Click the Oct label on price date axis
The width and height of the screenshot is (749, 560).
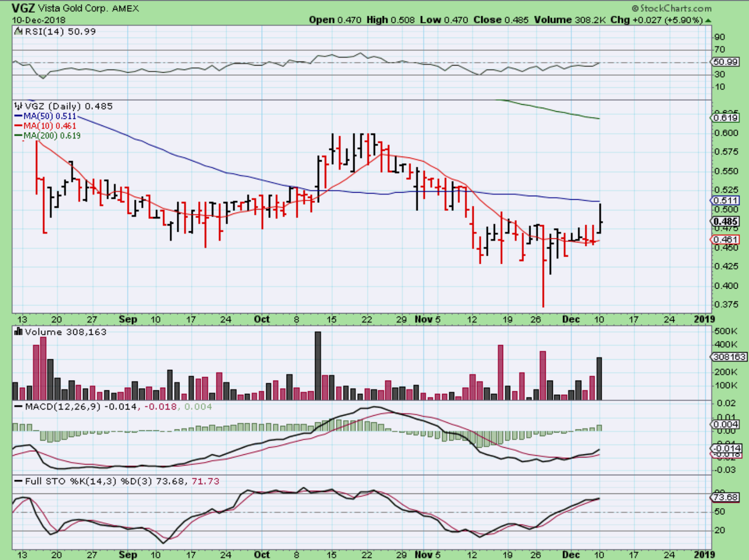[262, 319]
